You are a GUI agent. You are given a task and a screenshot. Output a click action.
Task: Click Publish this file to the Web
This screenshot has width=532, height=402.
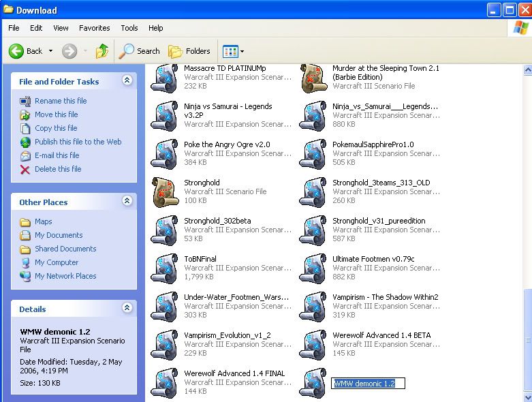(78, 142)
